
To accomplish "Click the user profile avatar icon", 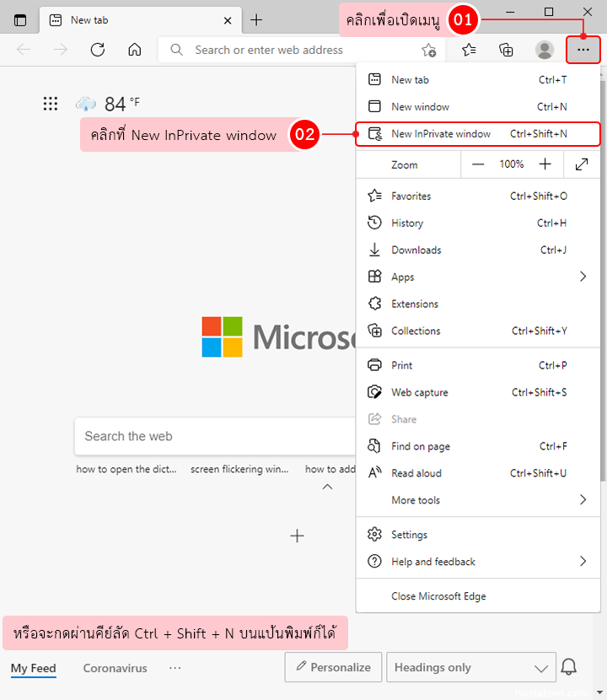I will coord(545,50).
